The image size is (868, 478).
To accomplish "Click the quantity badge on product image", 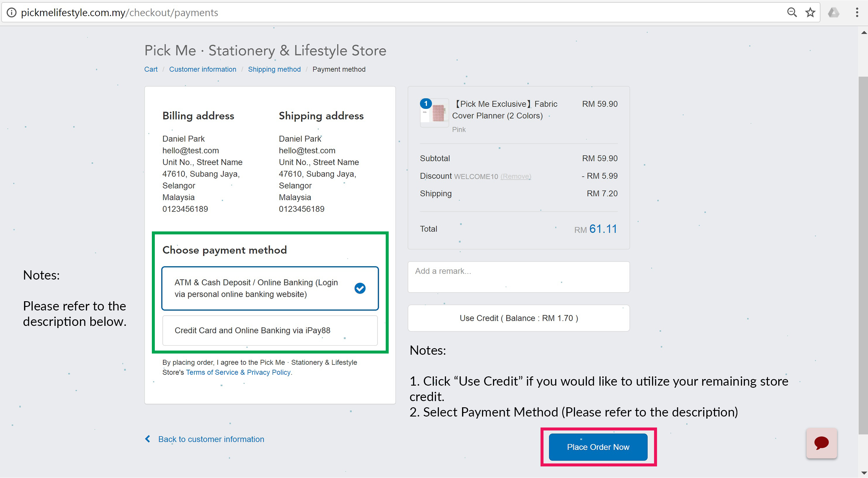I will 426,103.
